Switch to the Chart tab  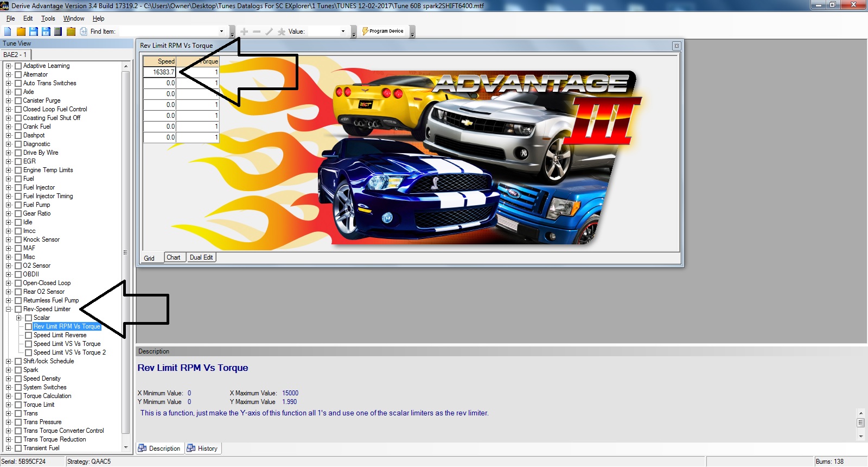point(174,257)
